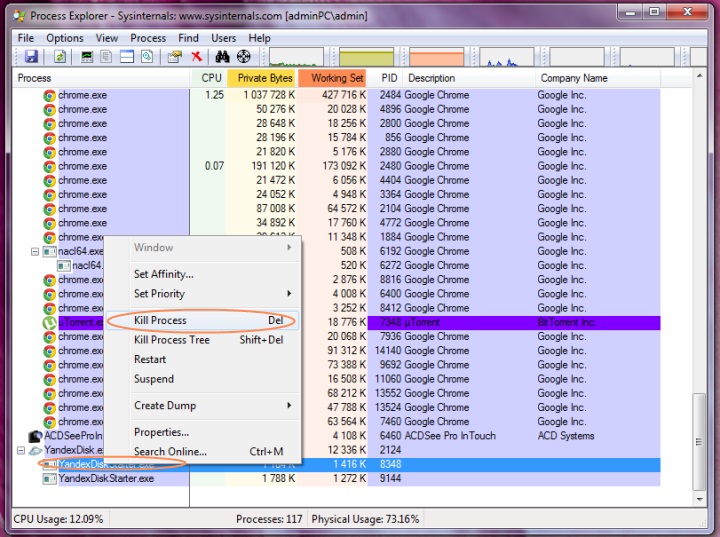Click the Chrome icon in the PID 2484 row
This screenshot has width=720, height=537.
pyautogui.click(x=50, y=96)
